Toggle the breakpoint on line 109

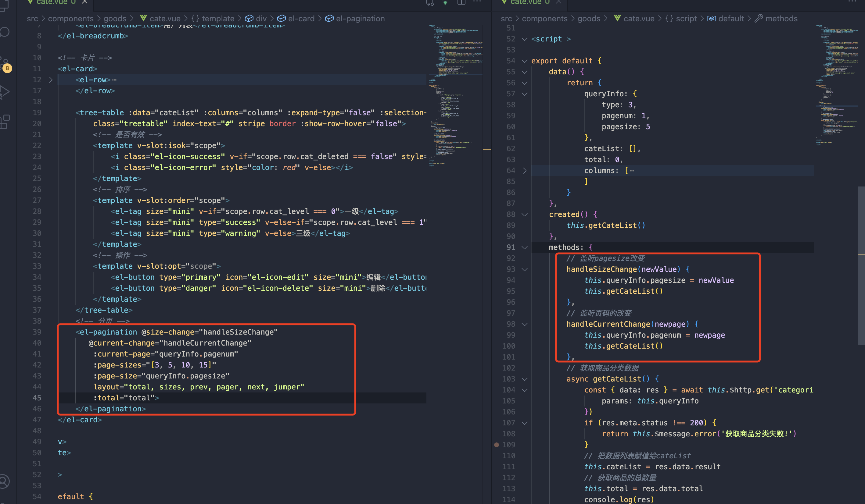point(496,445)
